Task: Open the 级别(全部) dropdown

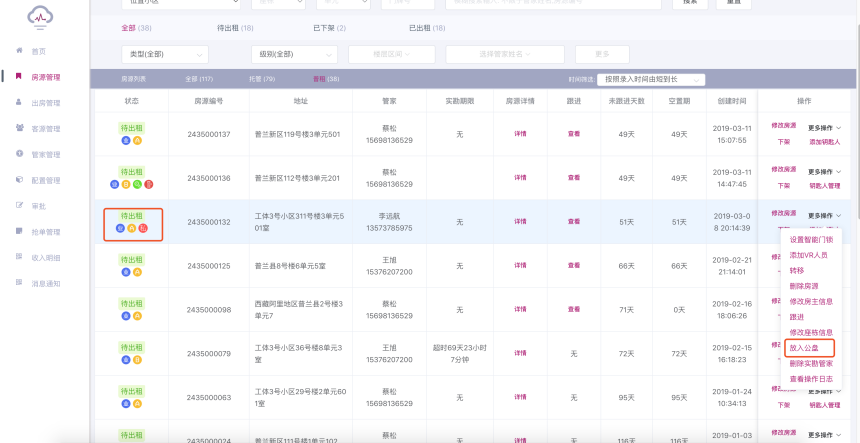Action: (295, 54)
